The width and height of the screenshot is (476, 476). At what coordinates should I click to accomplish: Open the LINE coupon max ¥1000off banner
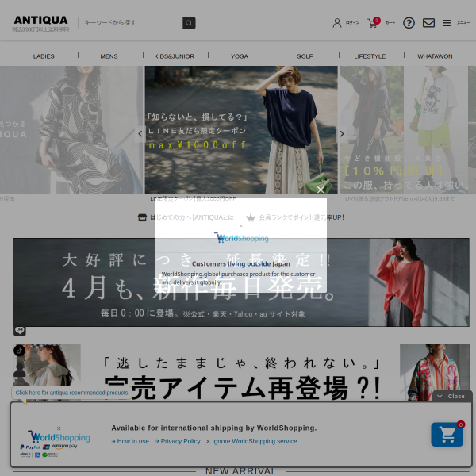[x=241, y=130]
